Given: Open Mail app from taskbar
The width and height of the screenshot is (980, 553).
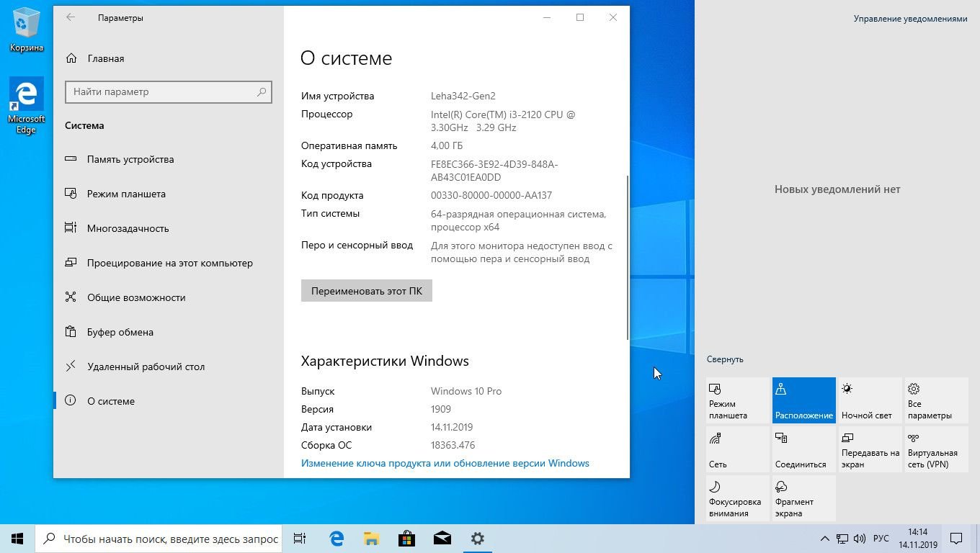Looking at the screenshot, I should pyautogui.click(x=442, y=539).
